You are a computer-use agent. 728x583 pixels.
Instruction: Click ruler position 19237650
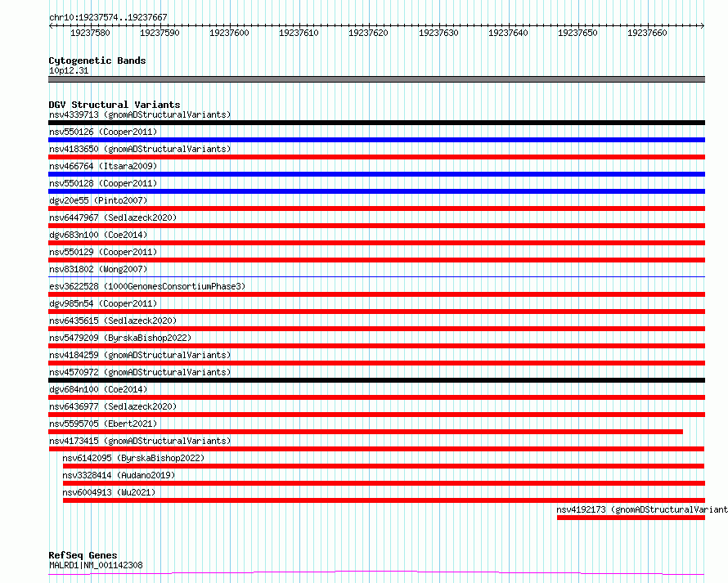[578, 33]
